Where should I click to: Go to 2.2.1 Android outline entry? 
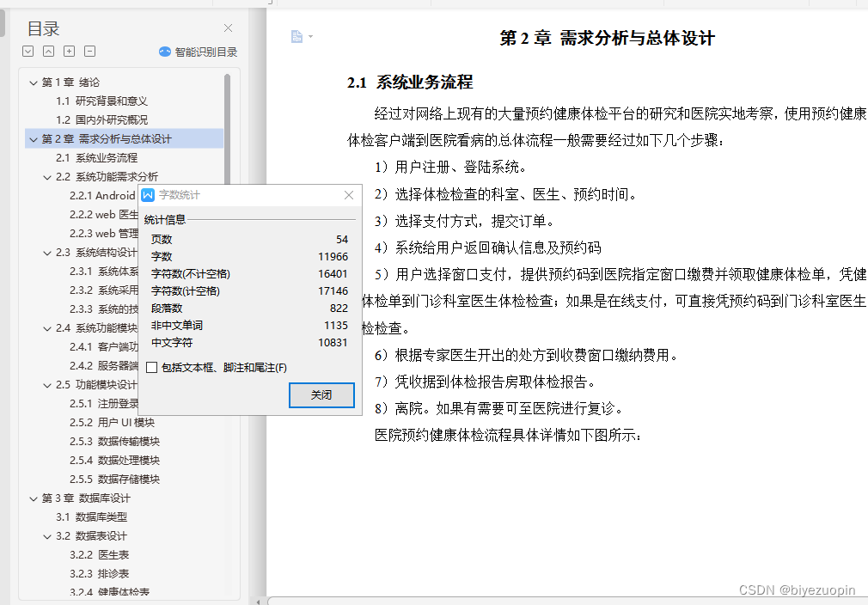click(x=102, y=195)
